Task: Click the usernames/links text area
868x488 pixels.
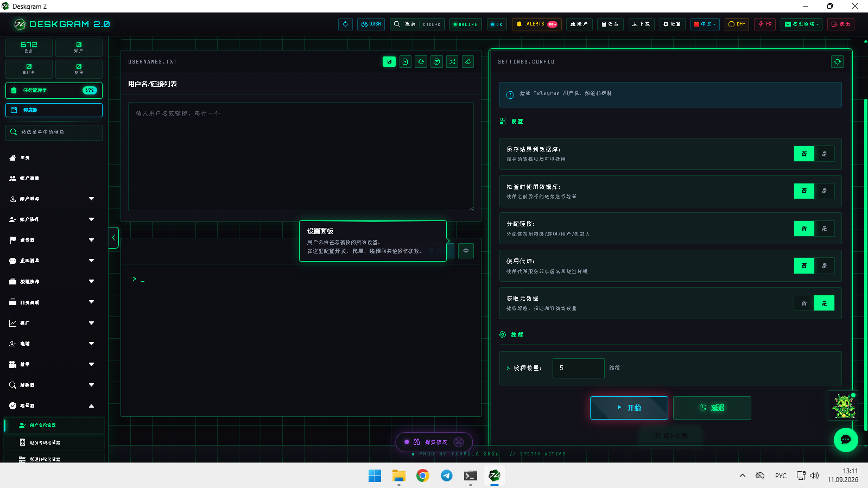Action: 301,157
